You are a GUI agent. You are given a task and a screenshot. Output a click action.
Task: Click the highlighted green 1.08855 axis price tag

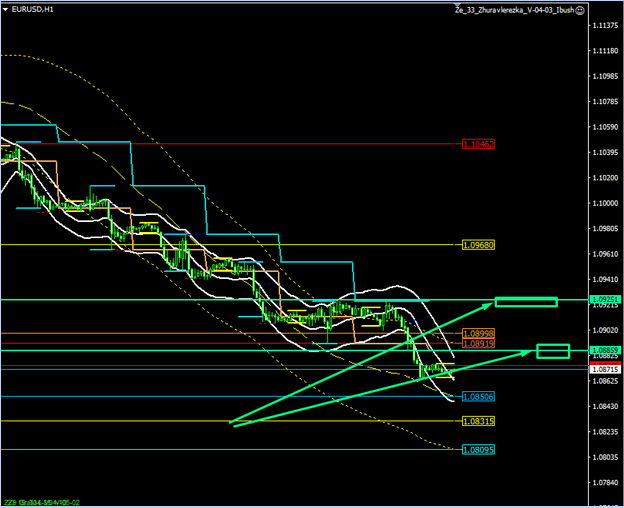602,350
